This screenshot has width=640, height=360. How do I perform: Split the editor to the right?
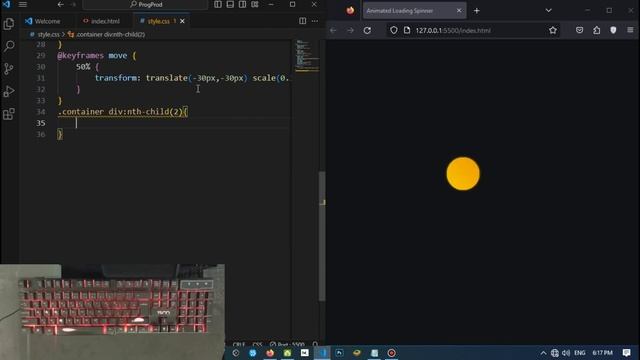(302, 21)
